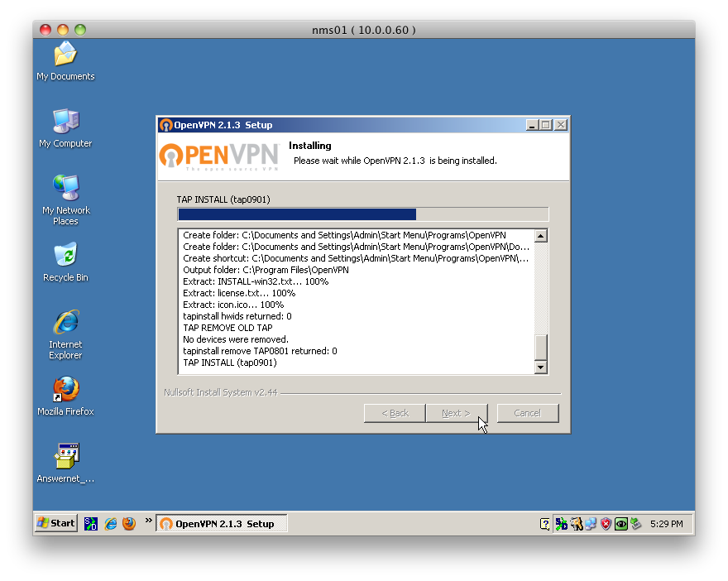Minimize the OpenVPN Setup window
The height and width of the screenshot is (581, 728).
click(533, 125)
